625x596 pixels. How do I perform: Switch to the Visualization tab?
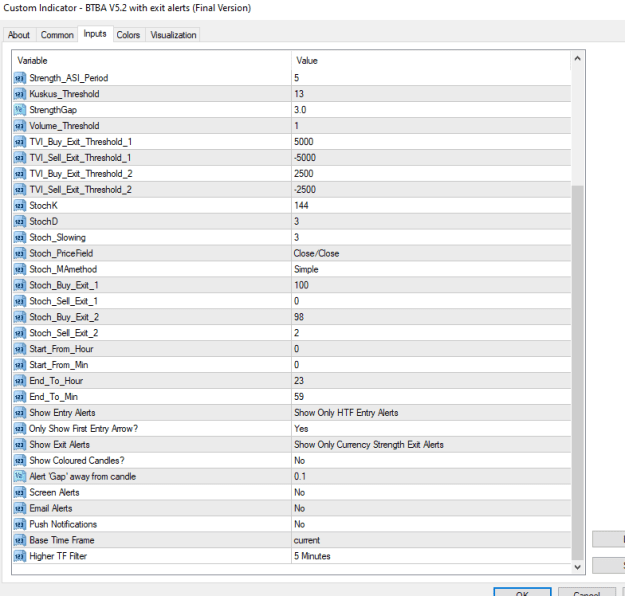point(173,35)
